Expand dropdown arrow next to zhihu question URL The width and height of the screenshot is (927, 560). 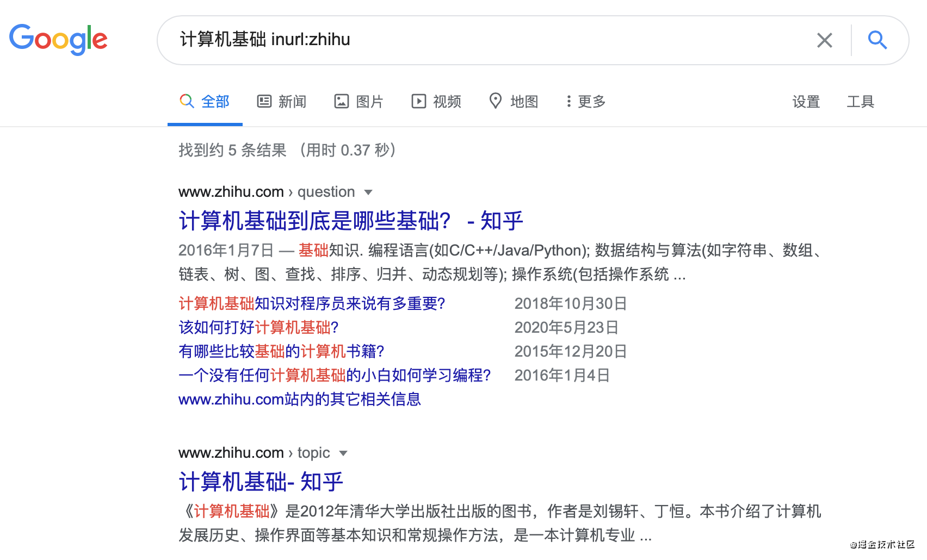point(368,192)
